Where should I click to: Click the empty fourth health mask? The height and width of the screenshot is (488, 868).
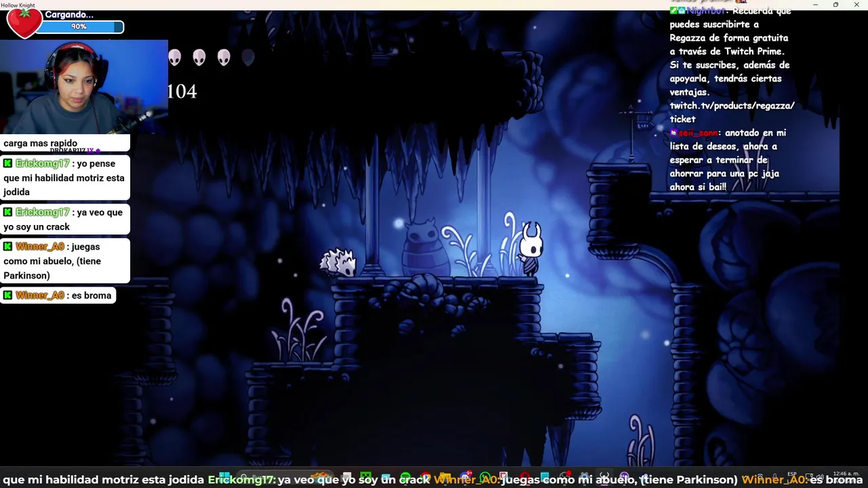(x=248, y=58)
